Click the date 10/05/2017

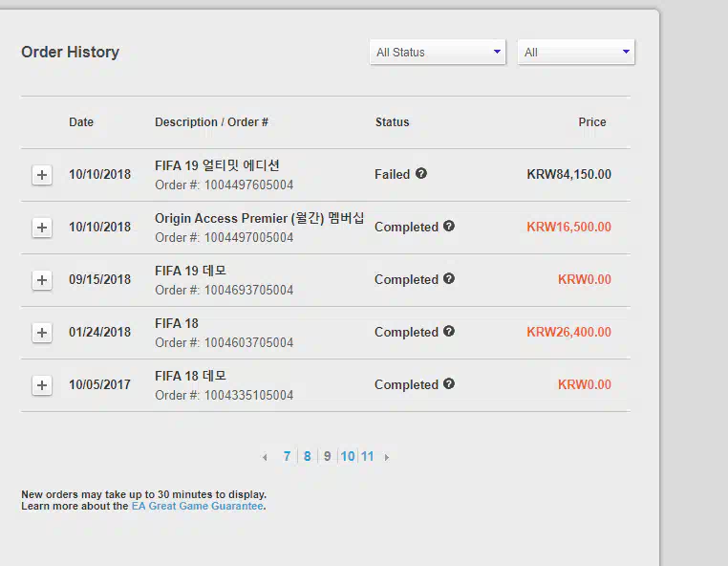[99, 384]
